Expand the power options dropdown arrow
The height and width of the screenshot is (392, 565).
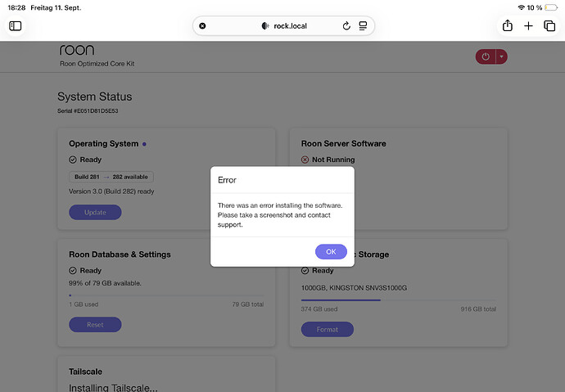[x=502, y=56]
